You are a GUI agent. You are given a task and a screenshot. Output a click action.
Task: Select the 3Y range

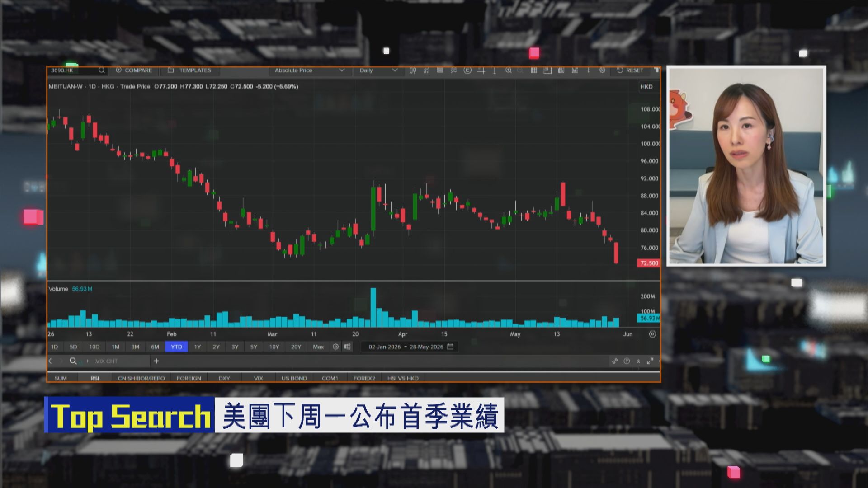click(x=235, y=347)
